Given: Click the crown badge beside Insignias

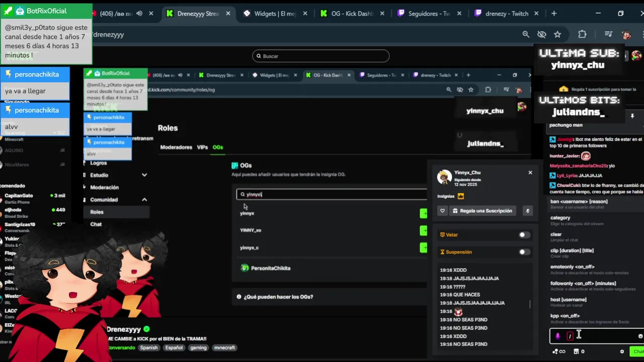Looking at the screenshot, I should 461,196.
